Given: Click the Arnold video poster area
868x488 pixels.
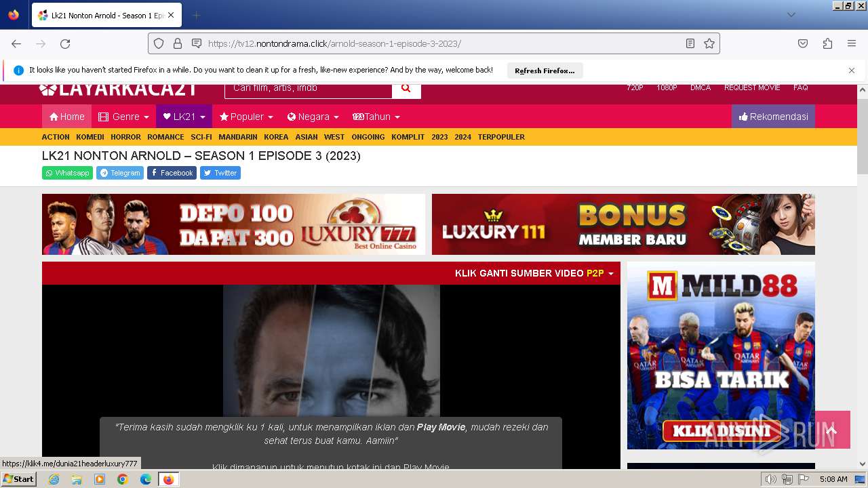Looking at the screenshot, I should pos(331,351).
